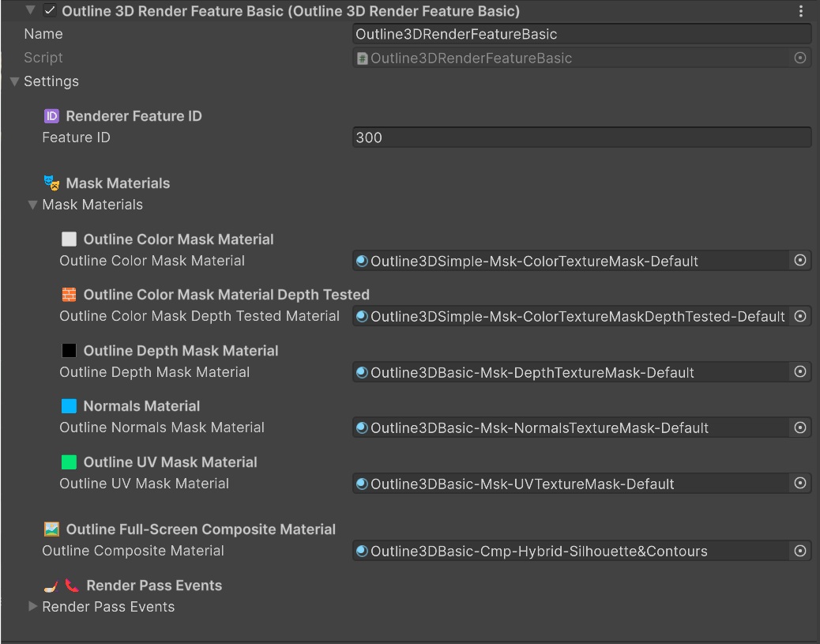This screenshot has width=820, height=644.
Task: Open object picker for Outline Color Mask Material
Action: point(799,261)
